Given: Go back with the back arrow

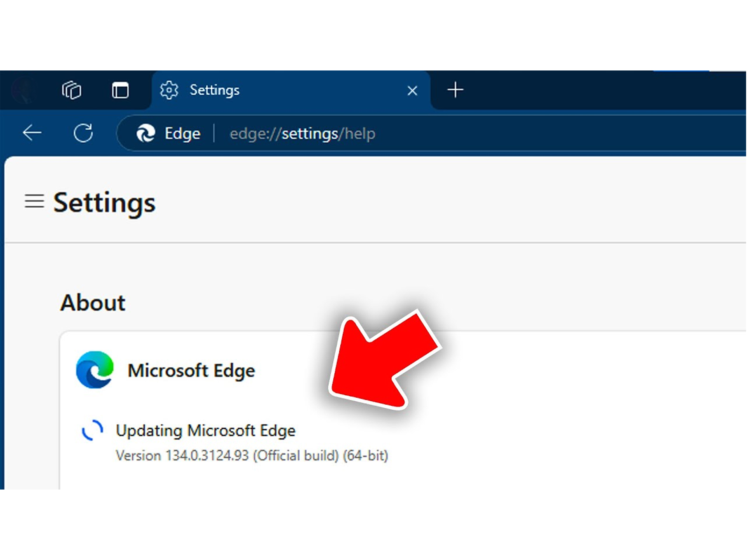Looking at the screenshot, I should (x=32, y=133).
